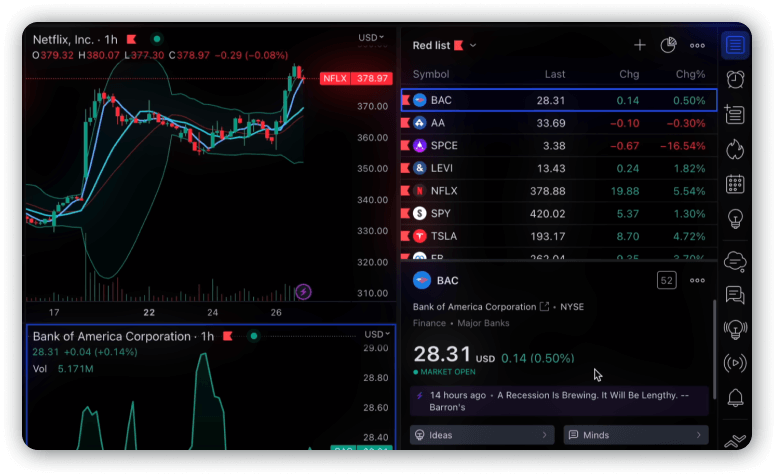The height and width of the screenshot is (476, 778).
Task: Open the Ideas button chevron in BAC details
Action: tap(544, 435)
